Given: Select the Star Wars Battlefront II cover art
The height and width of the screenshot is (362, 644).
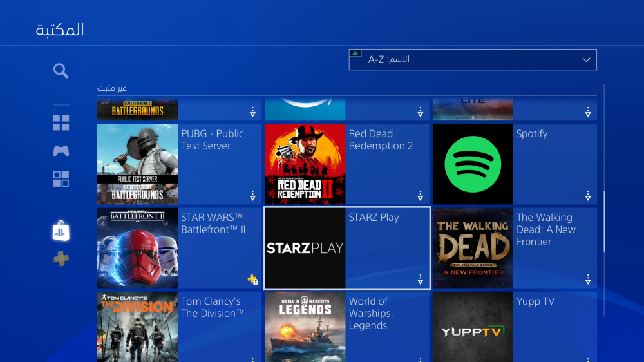Looking at the screenshot, I should tap(138, 248).
